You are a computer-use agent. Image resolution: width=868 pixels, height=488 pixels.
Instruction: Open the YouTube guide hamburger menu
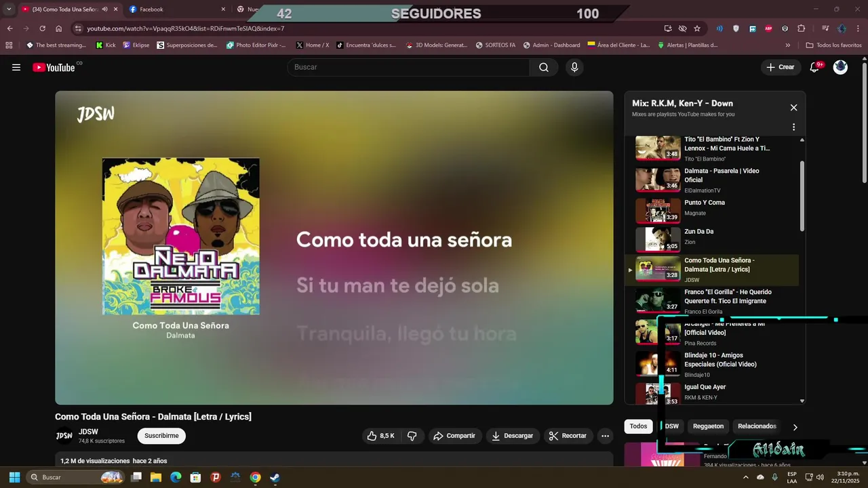16,67
